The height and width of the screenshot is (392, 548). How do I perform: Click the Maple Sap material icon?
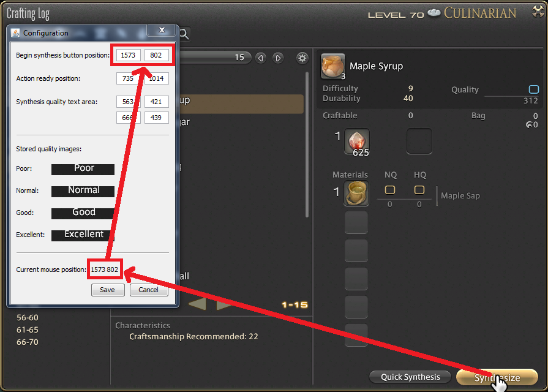coord(356,193)
